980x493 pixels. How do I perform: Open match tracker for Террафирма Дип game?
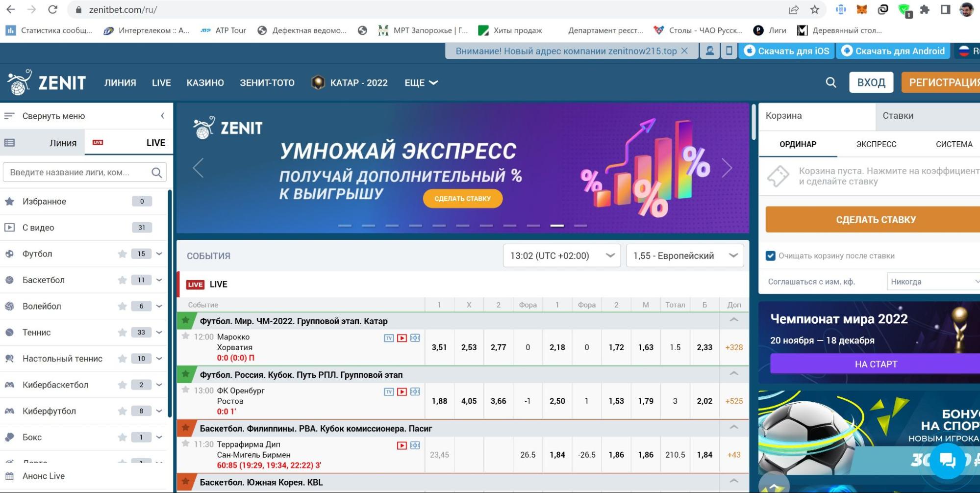pos(415,445)
